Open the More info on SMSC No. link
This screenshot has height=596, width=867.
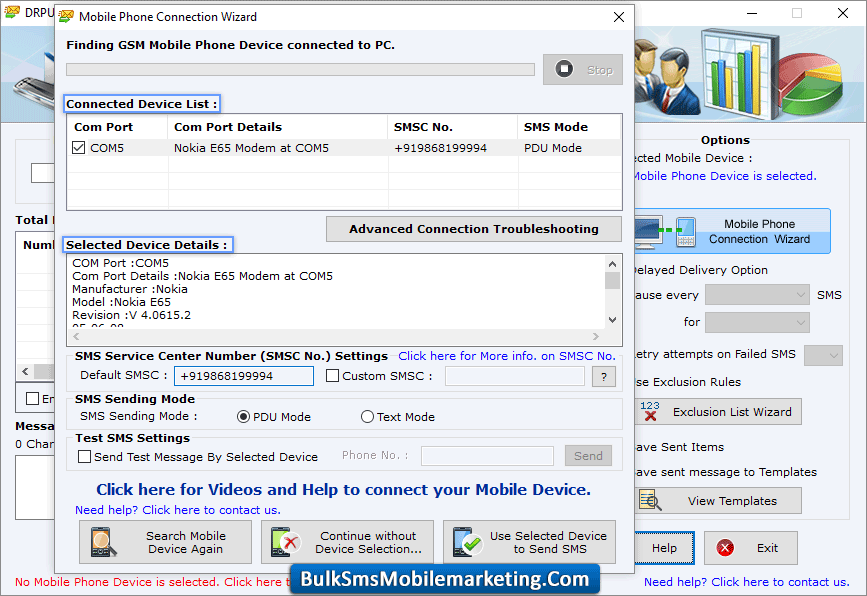click(x=507, y=356)
